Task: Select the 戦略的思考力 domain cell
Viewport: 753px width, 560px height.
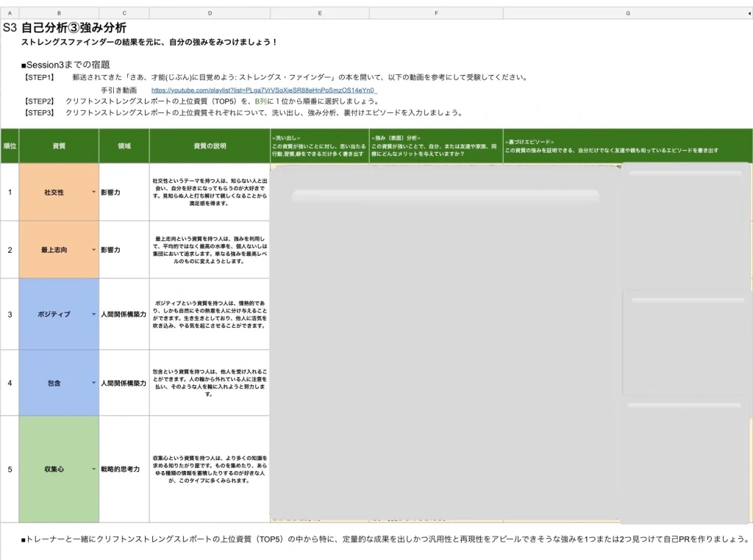Action: click(124, 469)
